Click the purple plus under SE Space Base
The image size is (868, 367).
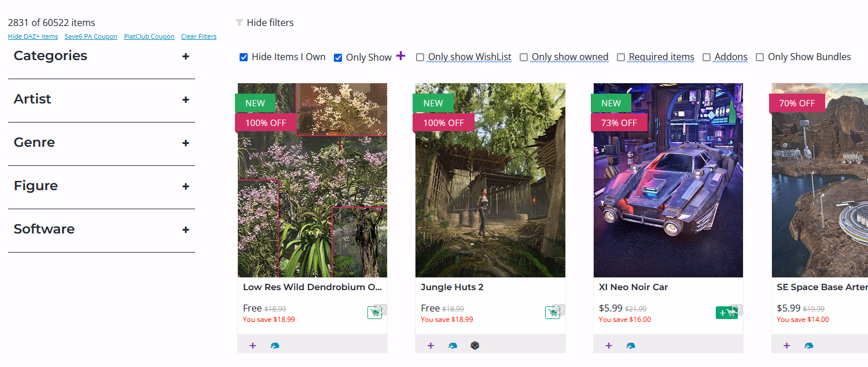pos(786,346)
